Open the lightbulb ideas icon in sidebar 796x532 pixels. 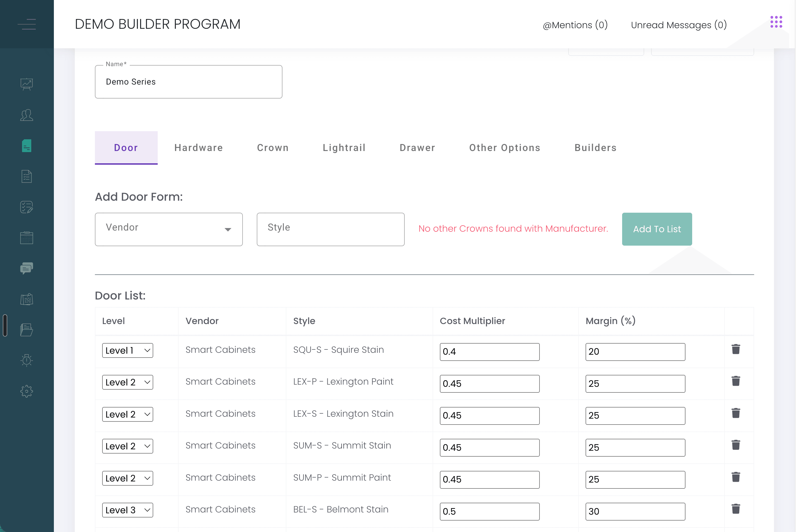coord(27,360)
